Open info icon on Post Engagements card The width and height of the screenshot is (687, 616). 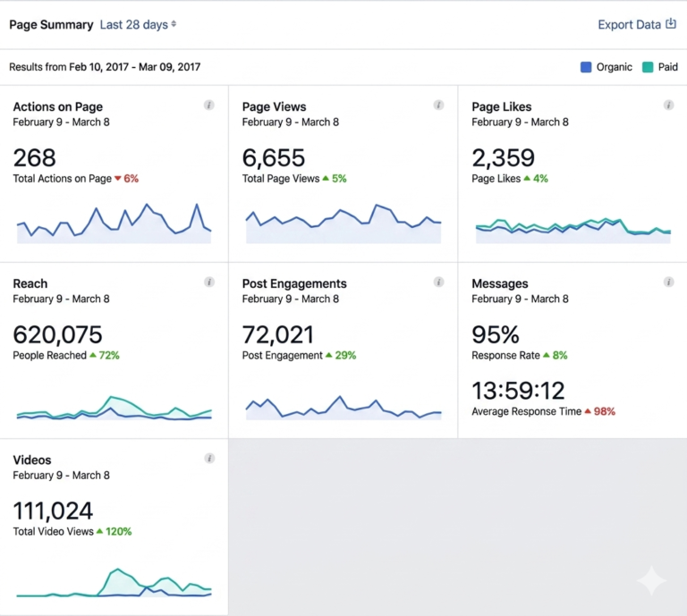point(438,282)
